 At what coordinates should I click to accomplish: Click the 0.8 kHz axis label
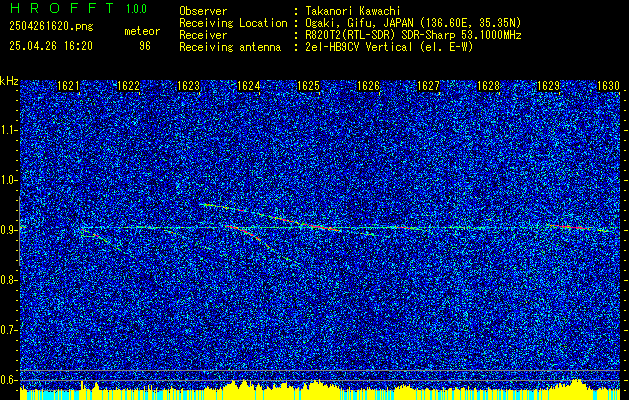9,280
